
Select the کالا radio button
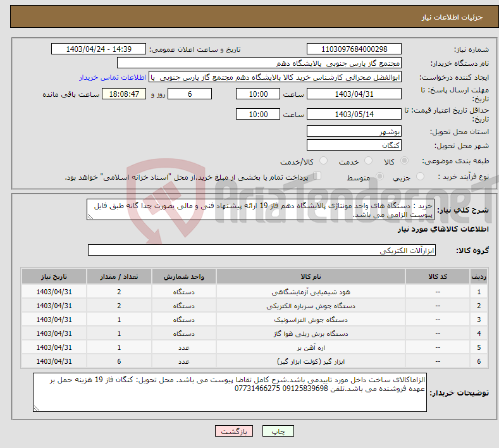tap(404, 161)
